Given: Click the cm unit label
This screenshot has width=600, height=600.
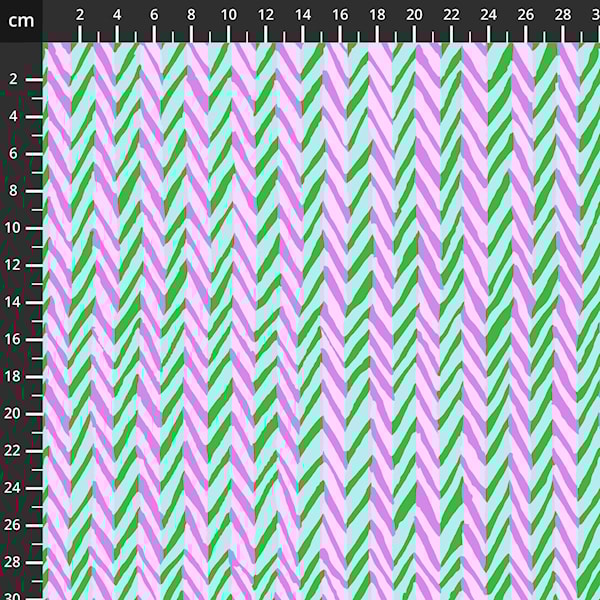Looking at the screenshot, I should tap(21, 21).
